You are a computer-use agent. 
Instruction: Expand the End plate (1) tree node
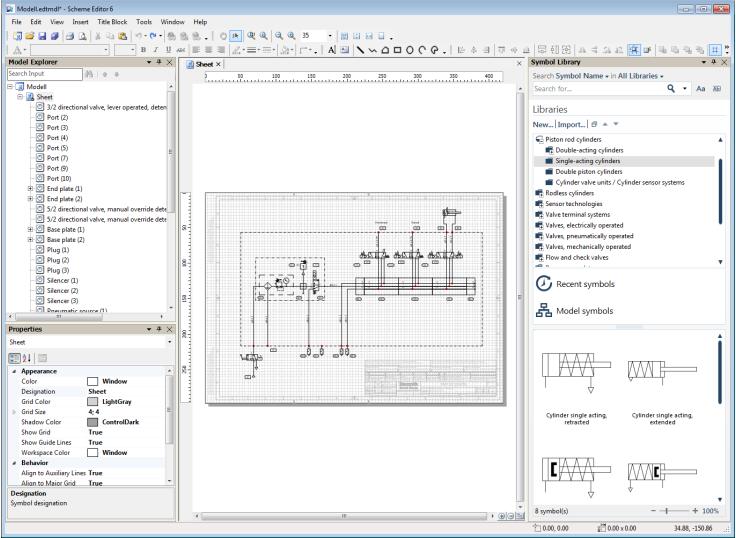(x=30, y=189)
